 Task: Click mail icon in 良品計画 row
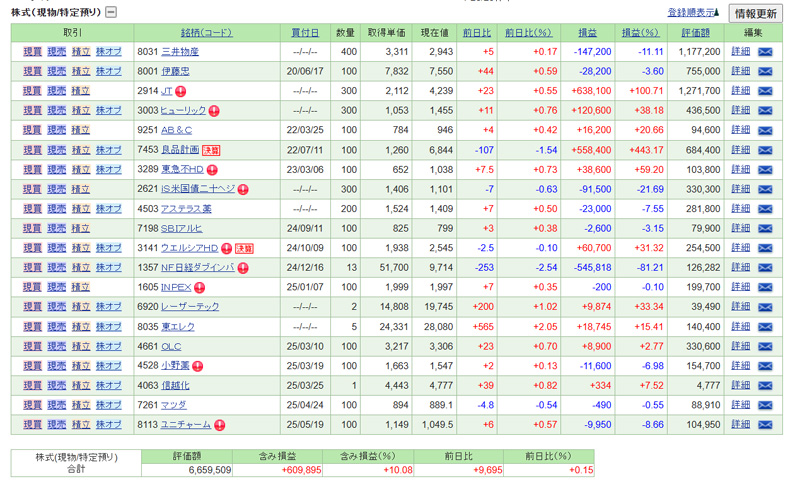765,150
